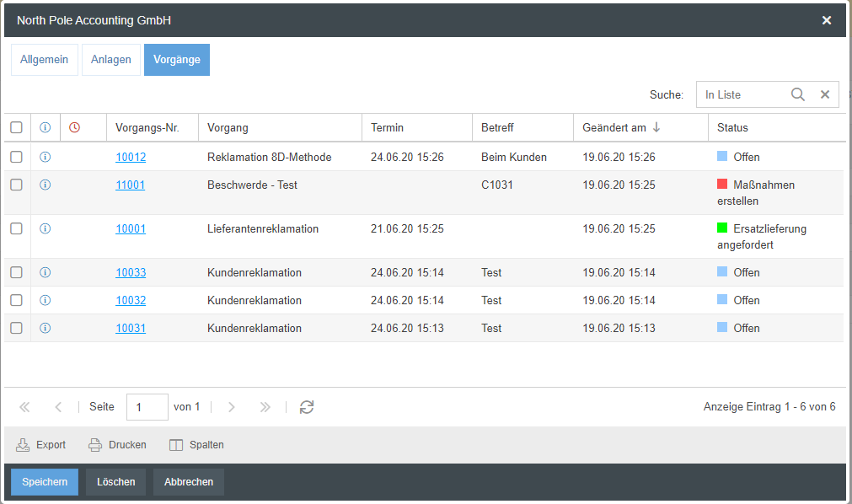Open info icon for row 10012
The image size is (852, 504).
point(46,157)
